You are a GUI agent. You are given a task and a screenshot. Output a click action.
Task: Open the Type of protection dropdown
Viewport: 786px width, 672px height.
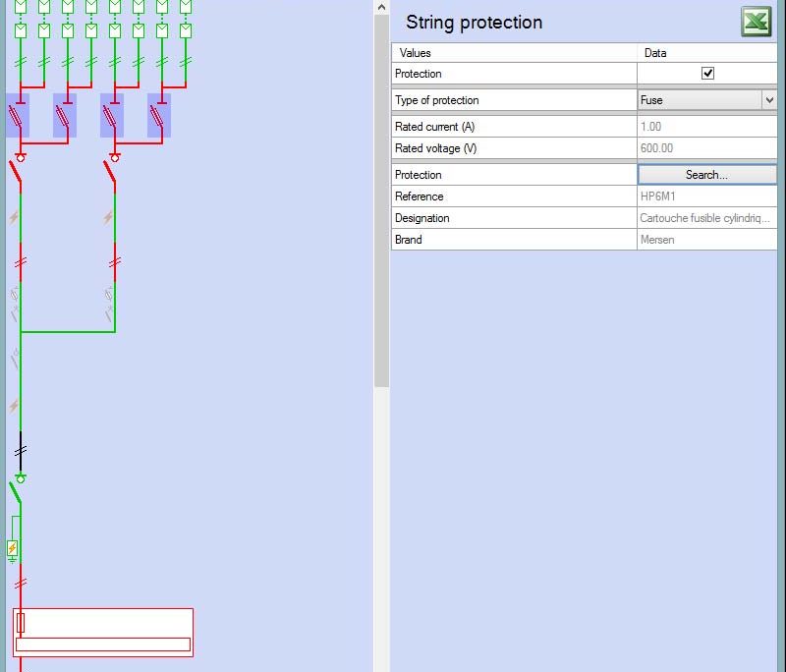tap(769, 100)
